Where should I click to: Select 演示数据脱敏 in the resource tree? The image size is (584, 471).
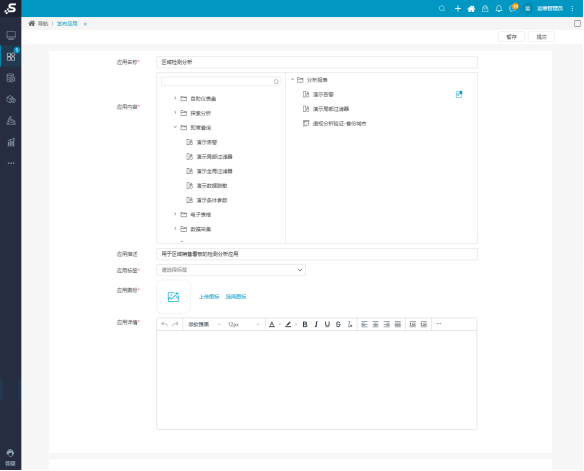[x=212, y=186]
